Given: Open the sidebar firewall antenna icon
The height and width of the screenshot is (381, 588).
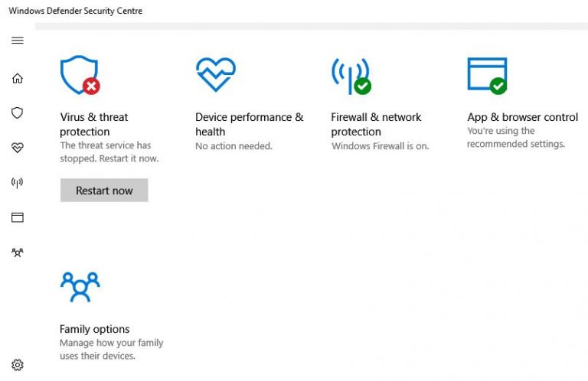Looking at the screenshot, I should coord(18,183).
